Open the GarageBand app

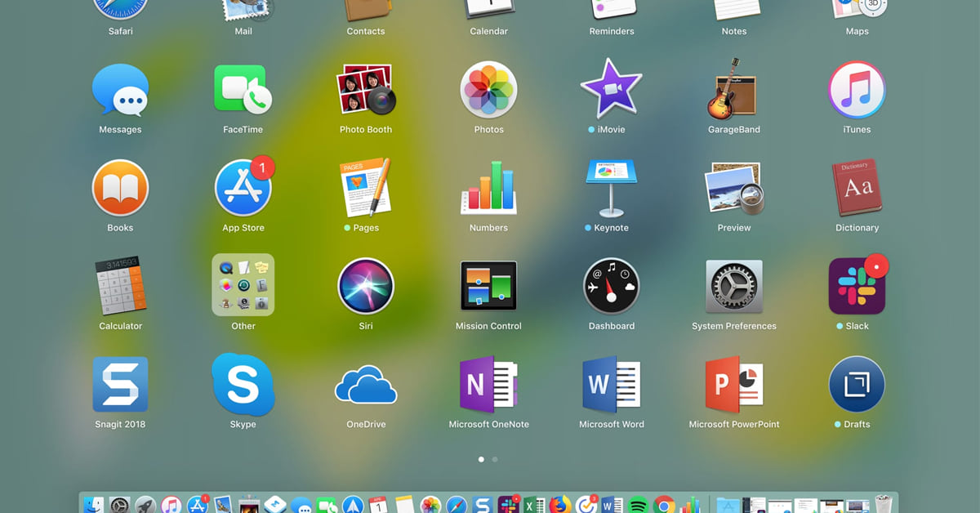(x=733, y=90)
